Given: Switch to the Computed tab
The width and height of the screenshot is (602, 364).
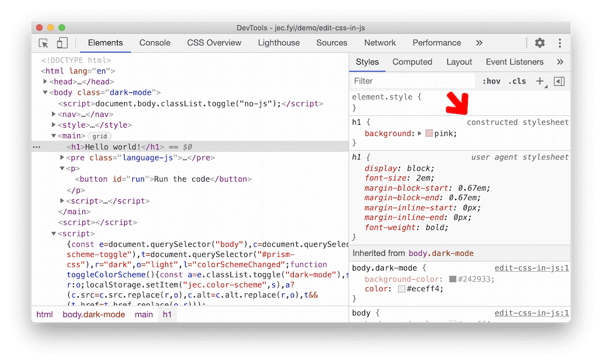Looking at the screenshot, I should click(x=412, y=62).
